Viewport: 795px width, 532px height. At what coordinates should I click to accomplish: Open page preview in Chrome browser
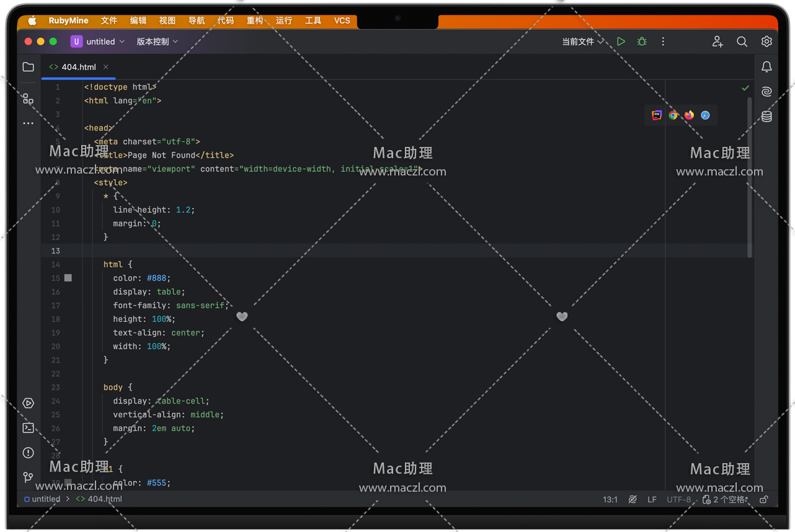click(673, 115)
